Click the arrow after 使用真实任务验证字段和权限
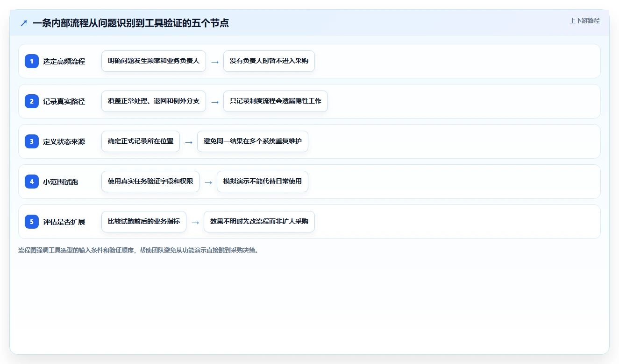The width and height of the screenshot is (619, 364). (208, 182)
